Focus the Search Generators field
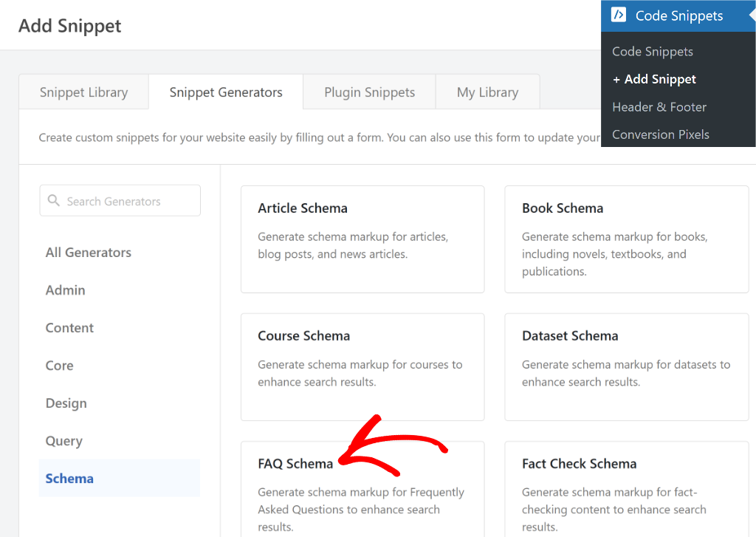The width and height of the screenshot is (756, 537). click(x=120, y=201)
